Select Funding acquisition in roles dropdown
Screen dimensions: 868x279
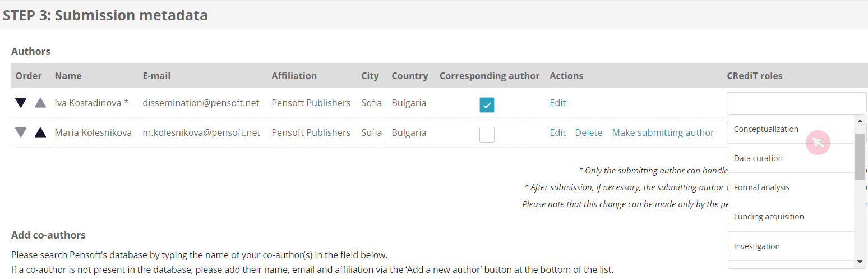pos(769,217)
